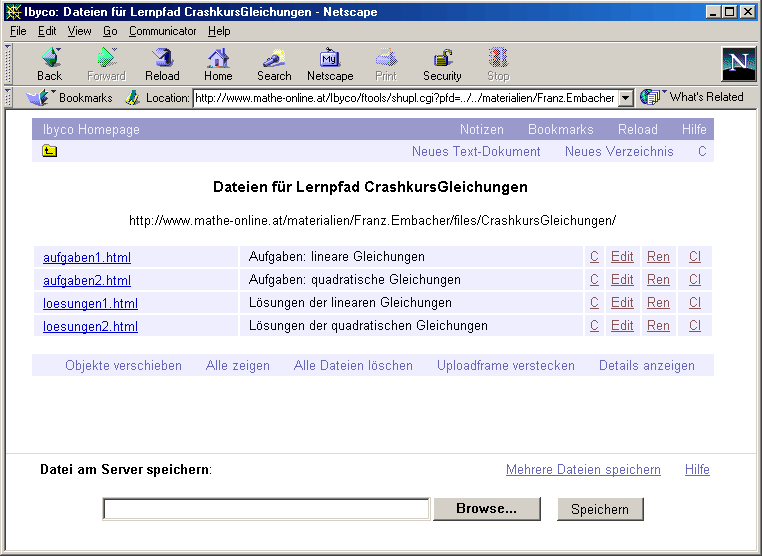This screenshot has height=556, width=762.
Task: Open the View menu
Action: click(x=79, y=31)
